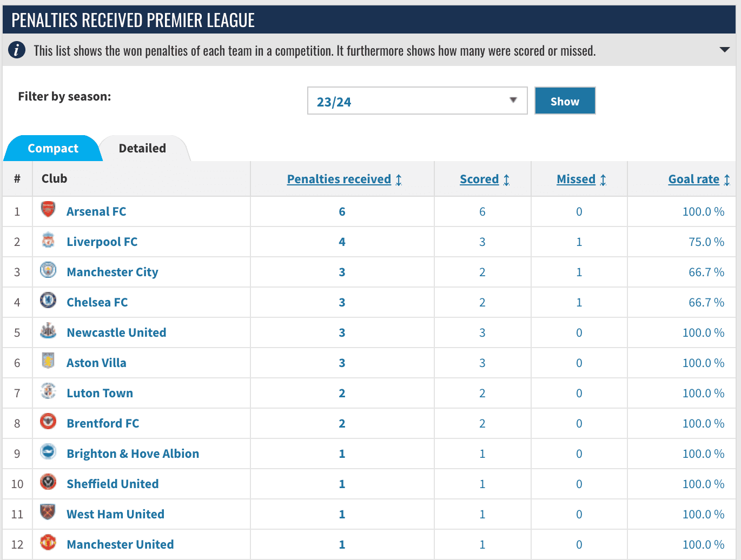Click Liverpool's 75.0 % goal rate
This screenshot has width=741, height=560.
pyautogui.click(x=706, y=242)
